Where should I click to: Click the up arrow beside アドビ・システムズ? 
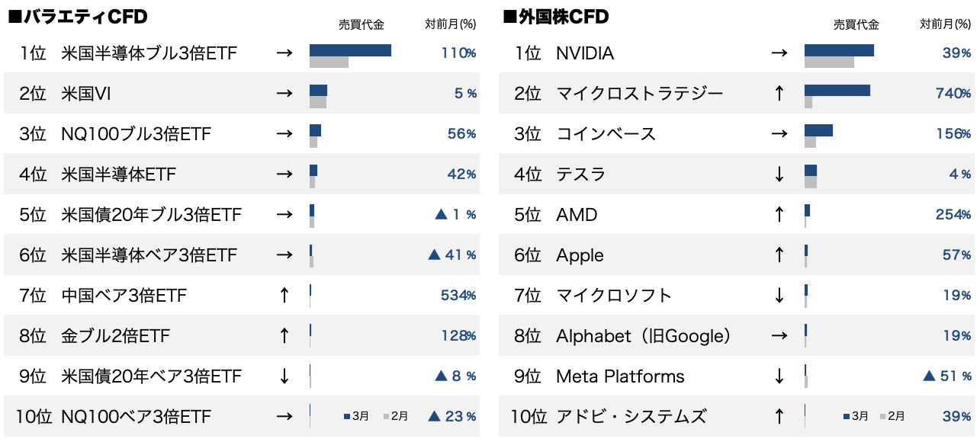click(779, 416)
